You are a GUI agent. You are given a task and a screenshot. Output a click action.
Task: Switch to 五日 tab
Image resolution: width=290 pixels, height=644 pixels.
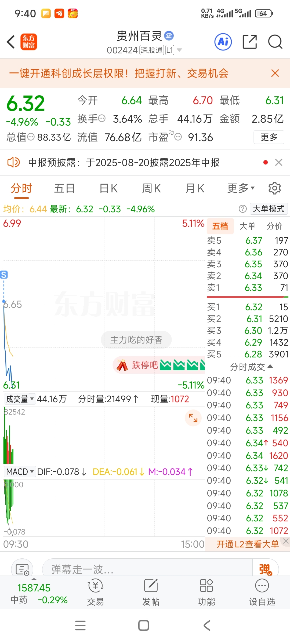64,188
